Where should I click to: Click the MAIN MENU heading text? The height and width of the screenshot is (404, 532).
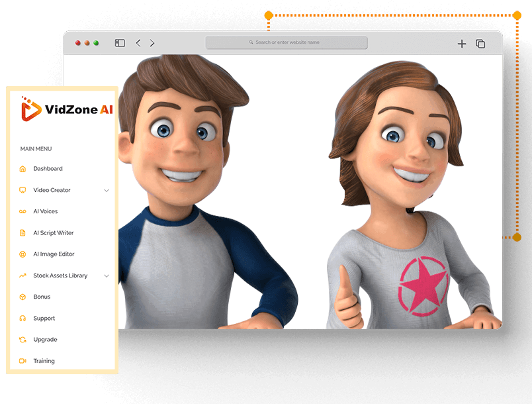click(x=36, y=149)
